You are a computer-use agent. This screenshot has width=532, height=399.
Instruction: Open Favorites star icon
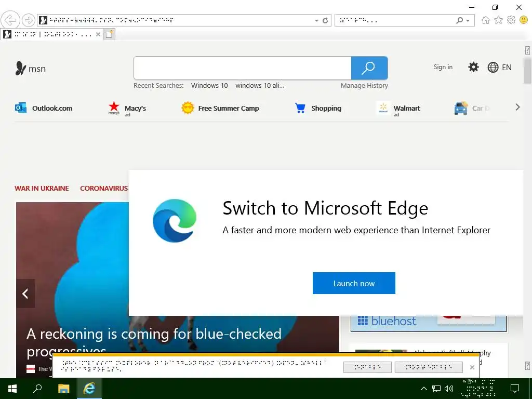point(498,20)
